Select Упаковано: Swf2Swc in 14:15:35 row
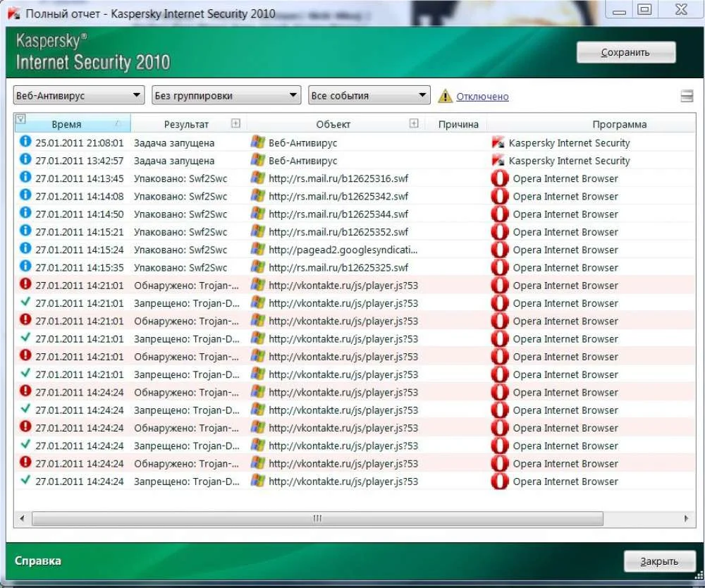This screenshot has height=588, width=705. (180, 267)
